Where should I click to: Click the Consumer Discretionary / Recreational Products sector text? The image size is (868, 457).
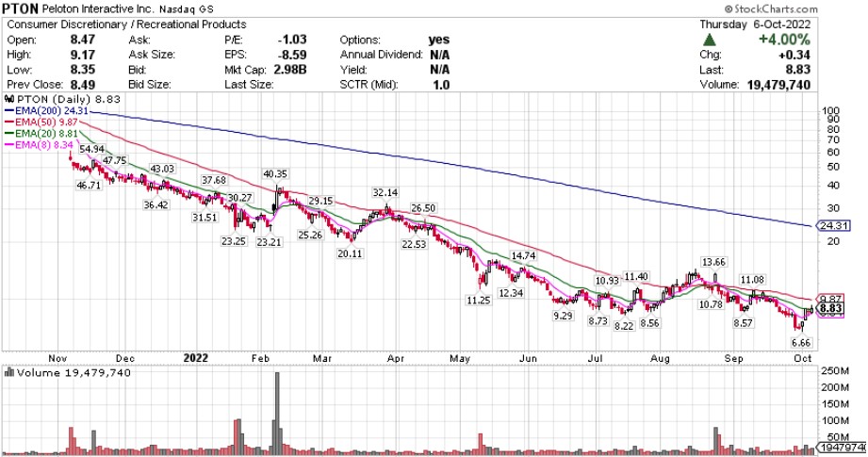(127, 24)
